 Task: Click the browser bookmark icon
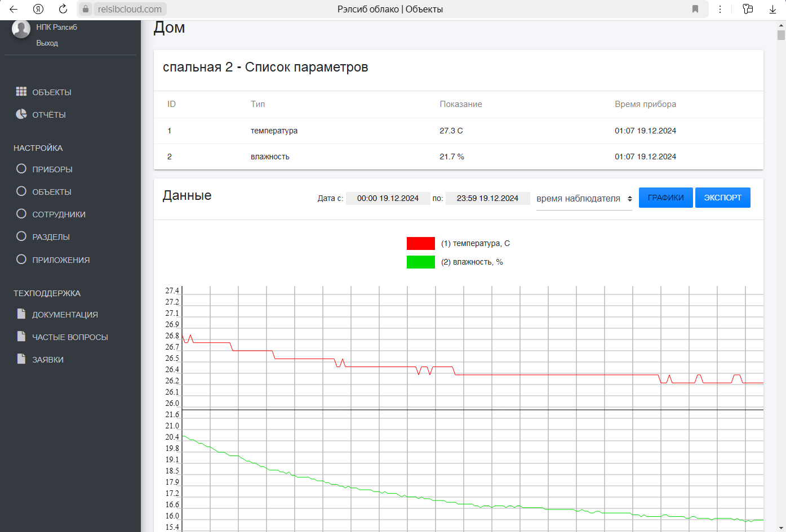tap(695, 9)
